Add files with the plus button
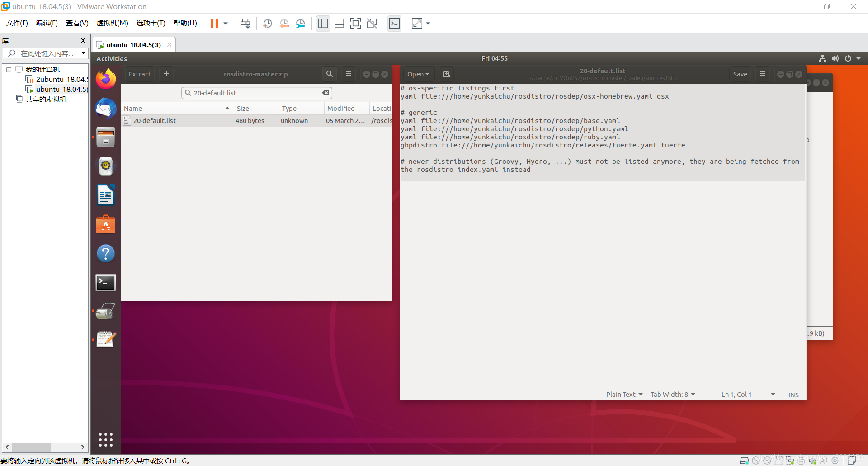Viewport: 868px width, 466px height. click(x=166, y=74)
